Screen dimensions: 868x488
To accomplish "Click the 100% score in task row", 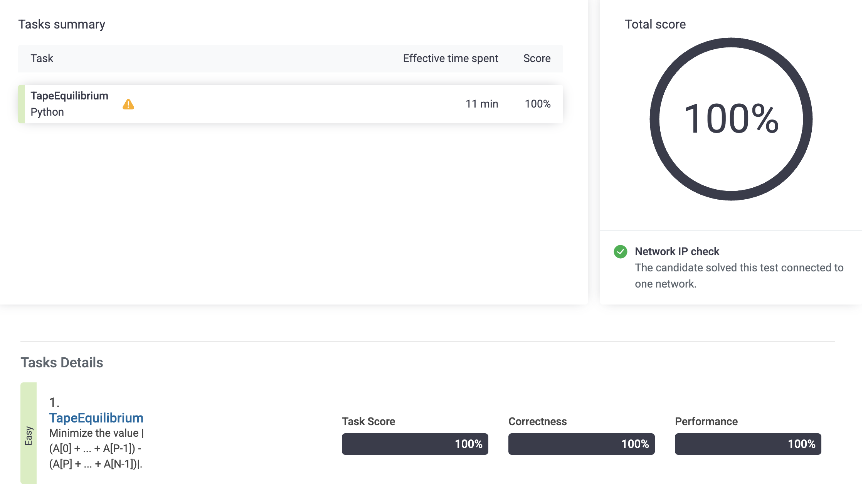I will 537,104.
